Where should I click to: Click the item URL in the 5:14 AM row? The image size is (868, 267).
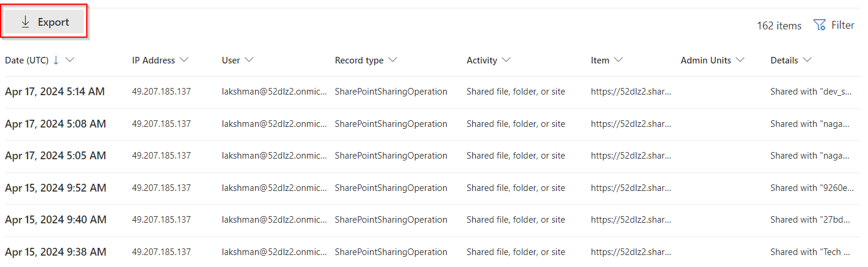pos(631,92)
